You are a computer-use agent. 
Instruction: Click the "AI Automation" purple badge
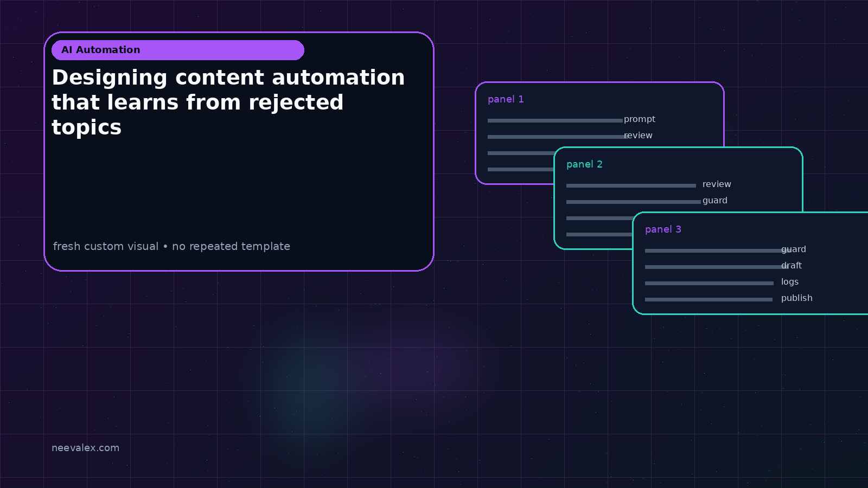[x=178, y=50]
